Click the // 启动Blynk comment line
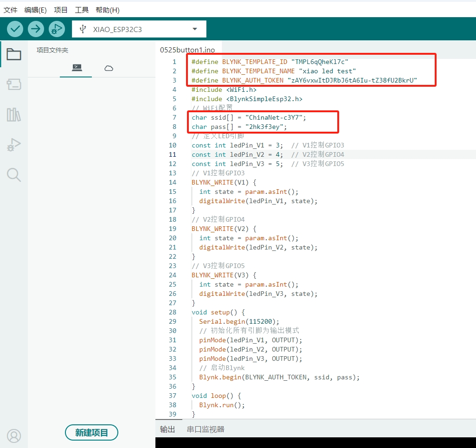 pyautogui.click(x=222, y=368)
